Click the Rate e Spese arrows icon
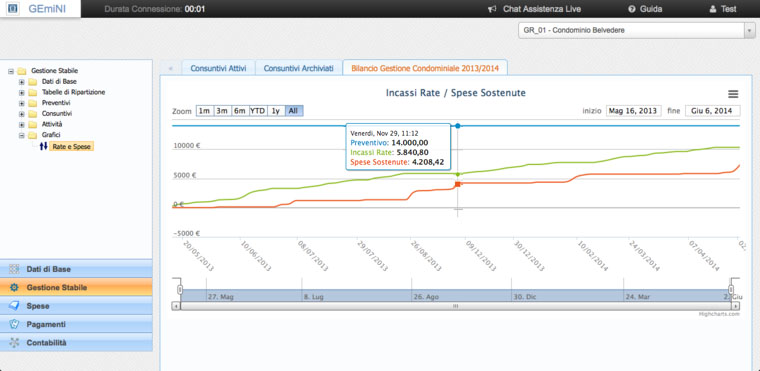Screen dimensions: 760x371 44,146
